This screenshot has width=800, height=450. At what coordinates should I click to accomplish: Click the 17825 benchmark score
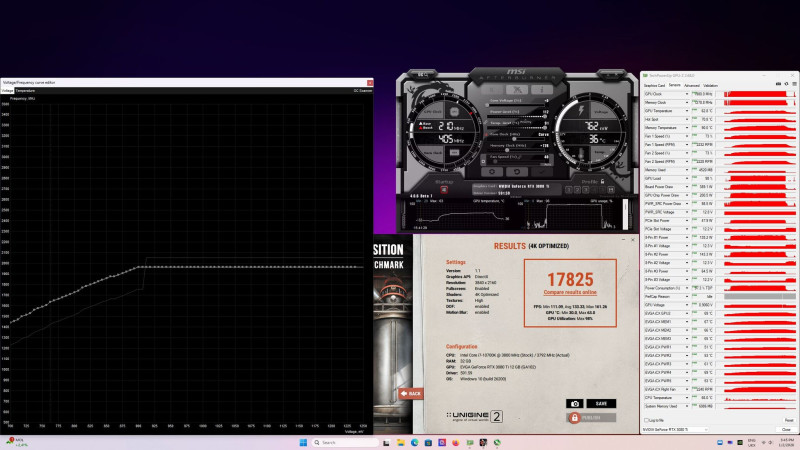(570, 279)
